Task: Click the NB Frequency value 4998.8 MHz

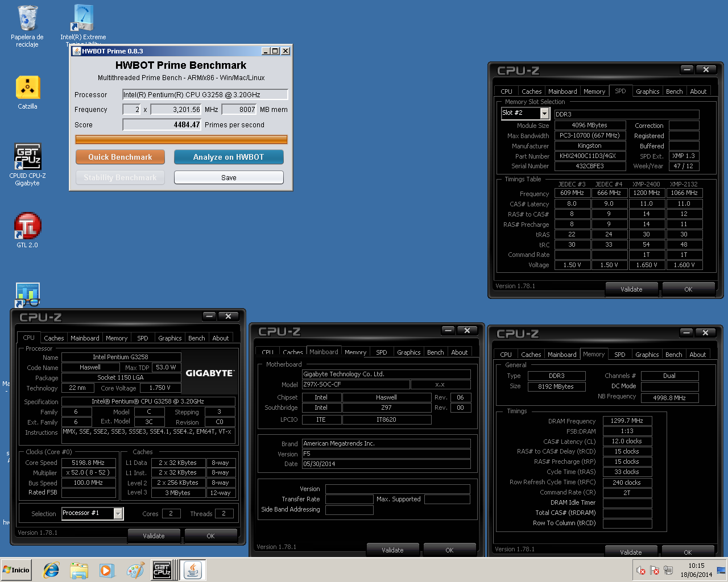Action: pos(669,398)
